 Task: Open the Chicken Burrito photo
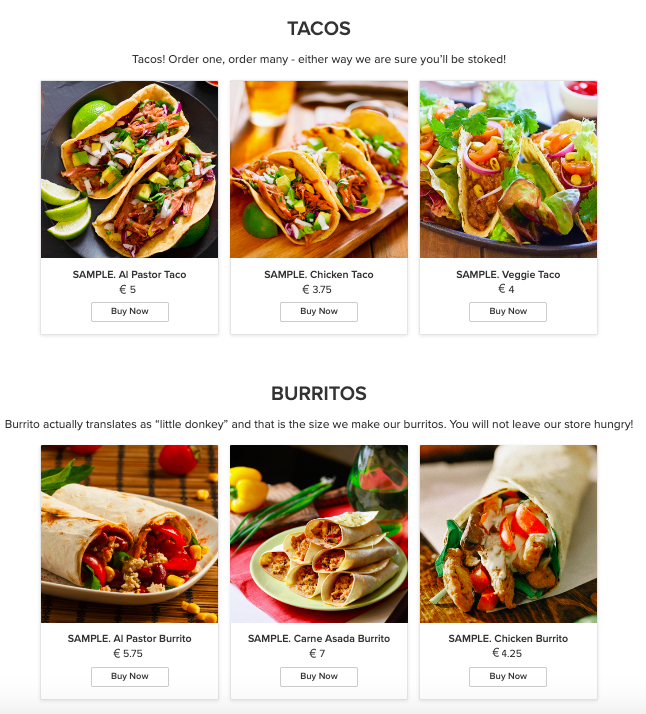(508, 534)
